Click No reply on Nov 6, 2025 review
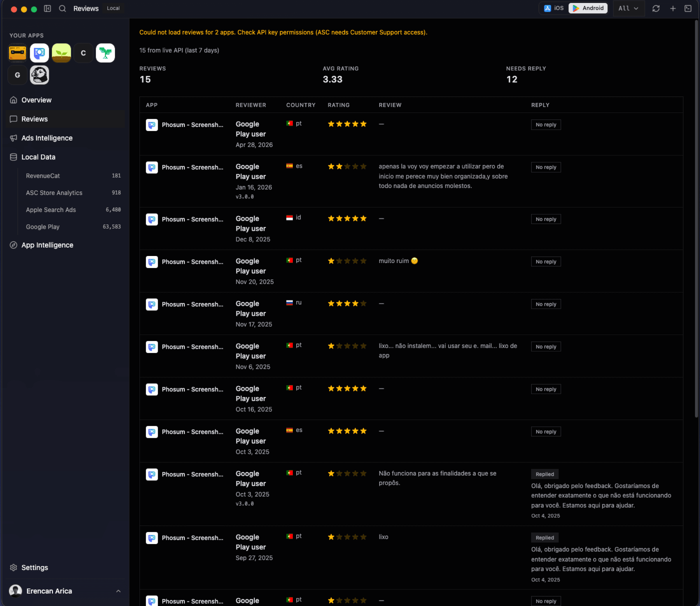This screenshot has height=606, width=700. point(546,346)
